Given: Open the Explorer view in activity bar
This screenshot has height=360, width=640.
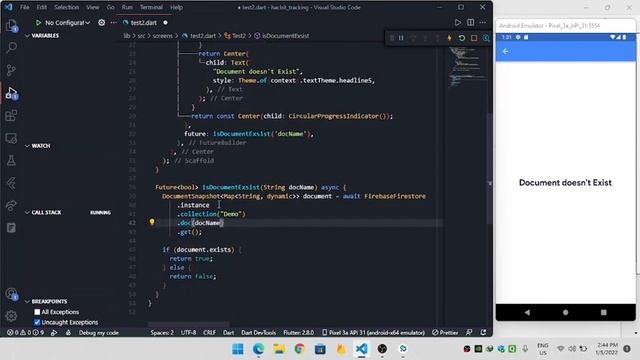Looking at the screenshot, I should click(x=11, y=26).
